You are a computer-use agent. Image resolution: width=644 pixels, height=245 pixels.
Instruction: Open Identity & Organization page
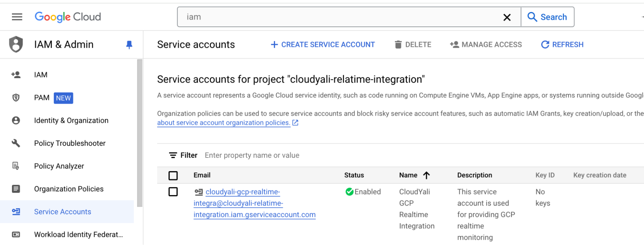71,120
